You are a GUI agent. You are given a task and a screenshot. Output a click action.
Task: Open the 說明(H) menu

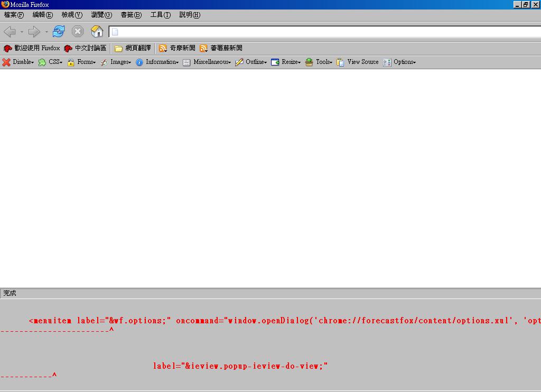tap(190, 15)
